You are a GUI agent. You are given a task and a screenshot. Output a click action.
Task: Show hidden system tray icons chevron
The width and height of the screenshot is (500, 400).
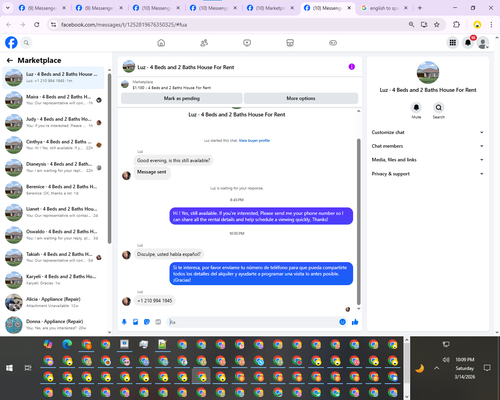pos(437,368)
